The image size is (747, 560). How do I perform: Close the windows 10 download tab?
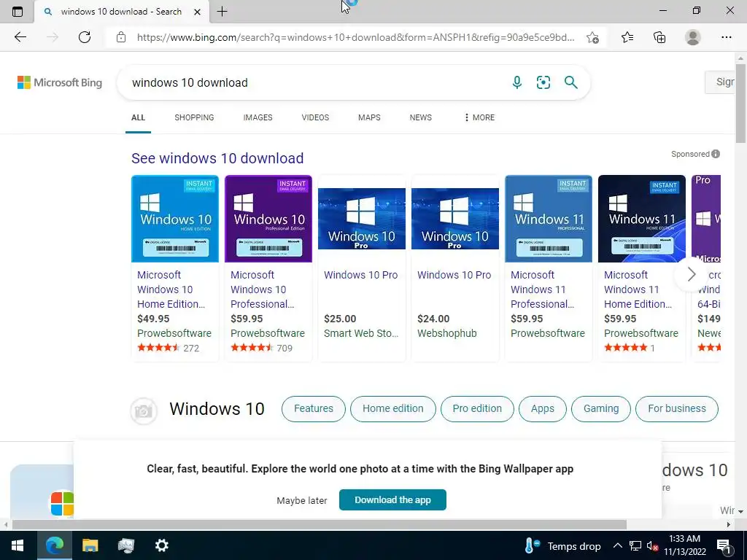pos(197,12)
